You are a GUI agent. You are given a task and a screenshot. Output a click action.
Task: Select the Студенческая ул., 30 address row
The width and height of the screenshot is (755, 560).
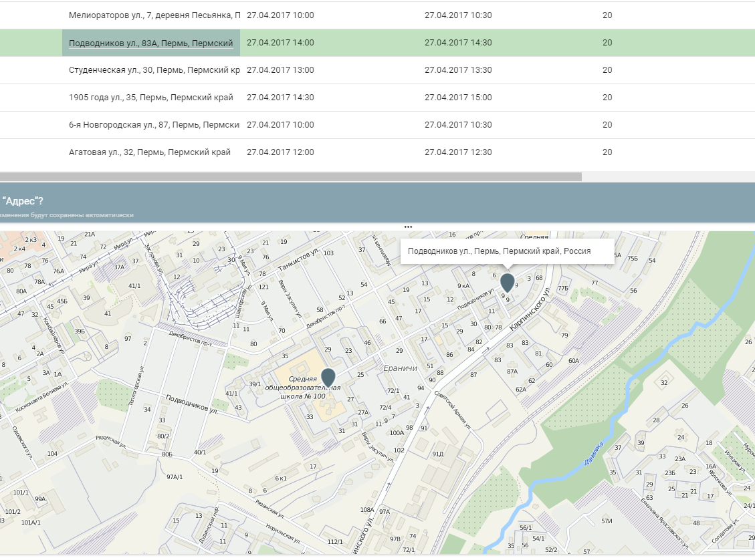(x=154, y=70)
